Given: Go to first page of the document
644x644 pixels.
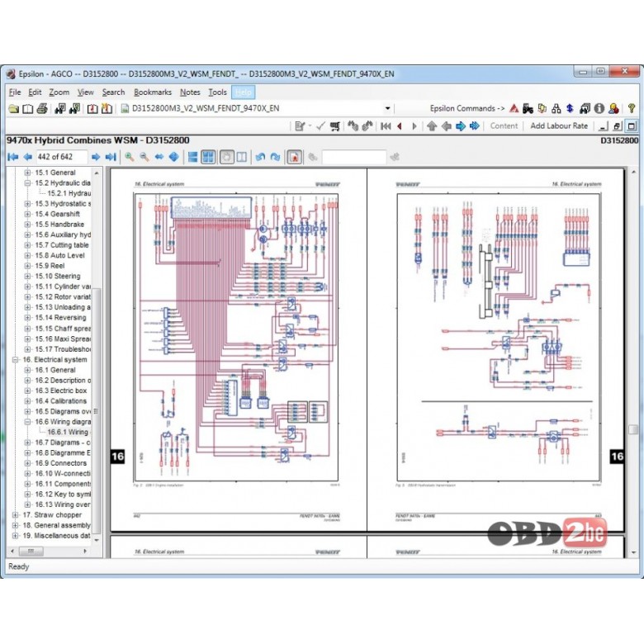Looking at the screenshot, I should tap(13, 157).
